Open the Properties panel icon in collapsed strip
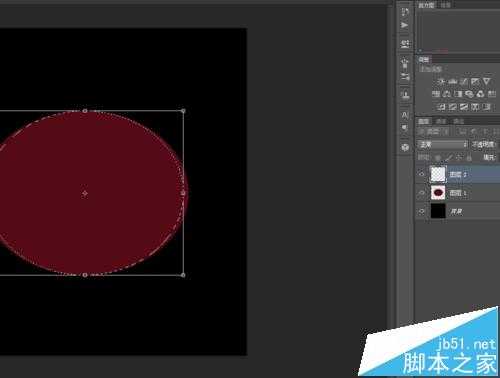The image size is (500, 378). click(x=405, y=44)
